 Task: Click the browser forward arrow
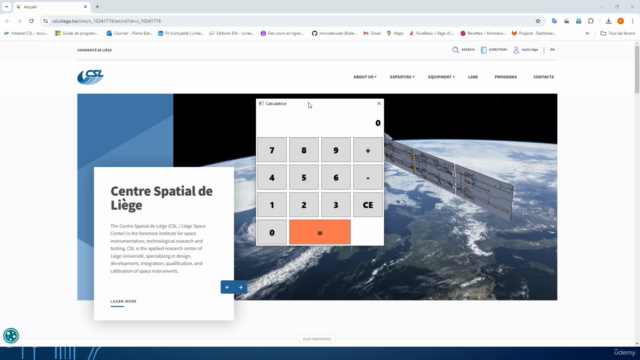(19, 21)
